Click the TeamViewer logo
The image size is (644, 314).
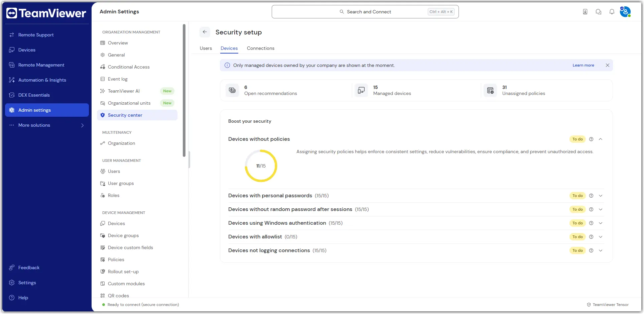(46, 13)
